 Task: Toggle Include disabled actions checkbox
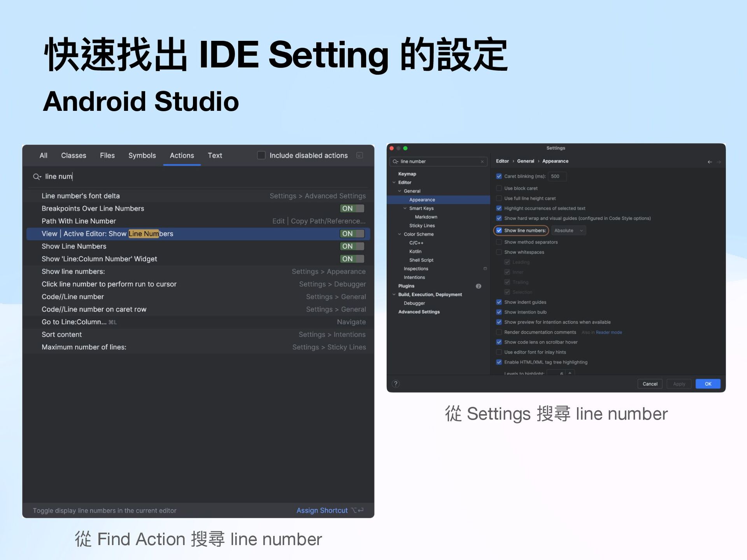[261, 156]
